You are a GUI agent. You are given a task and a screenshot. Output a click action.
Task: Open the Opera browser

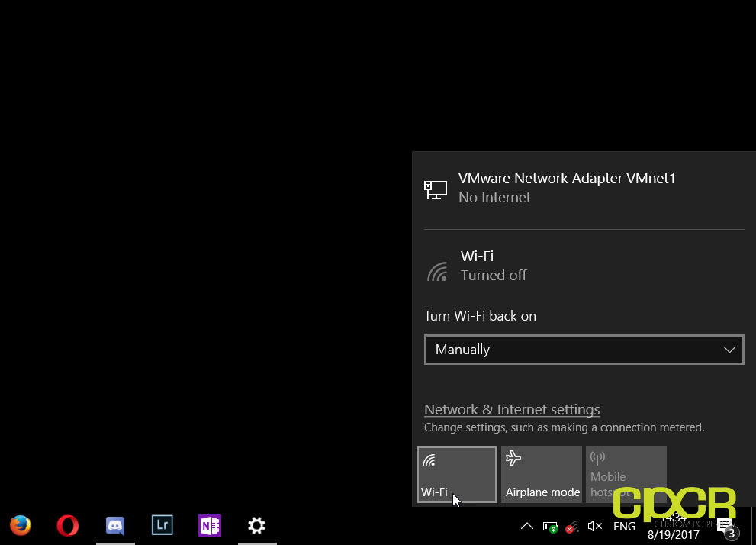67,525
